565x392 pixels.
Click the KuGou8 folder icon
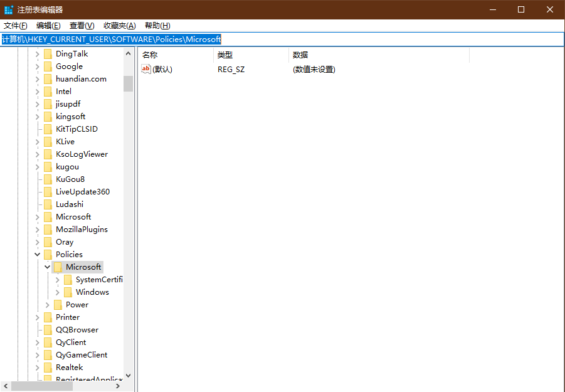coord(48,179)
